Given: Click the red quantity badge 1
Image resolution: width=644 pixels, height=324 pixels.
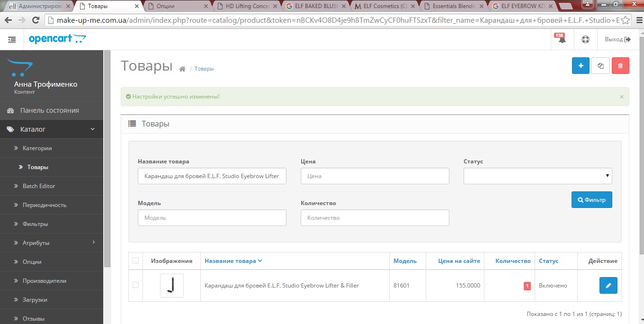Looking at the screenshot, I should coord(527,286).
